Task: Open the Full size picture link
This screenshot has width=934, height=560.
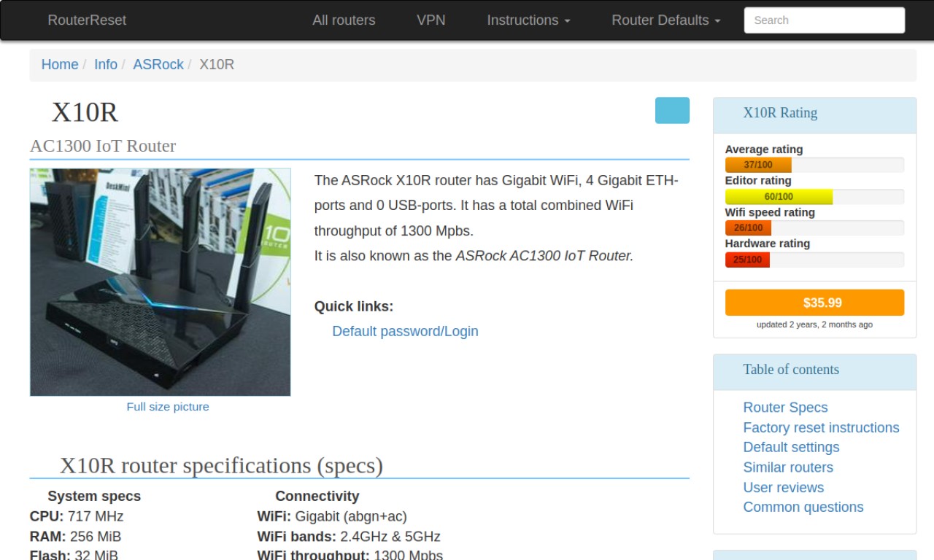Action: (168, 407)
